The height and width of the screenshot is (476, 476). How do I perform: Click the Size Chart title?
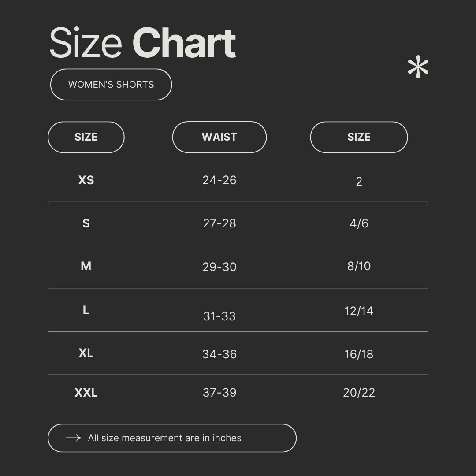coord(142,43)
